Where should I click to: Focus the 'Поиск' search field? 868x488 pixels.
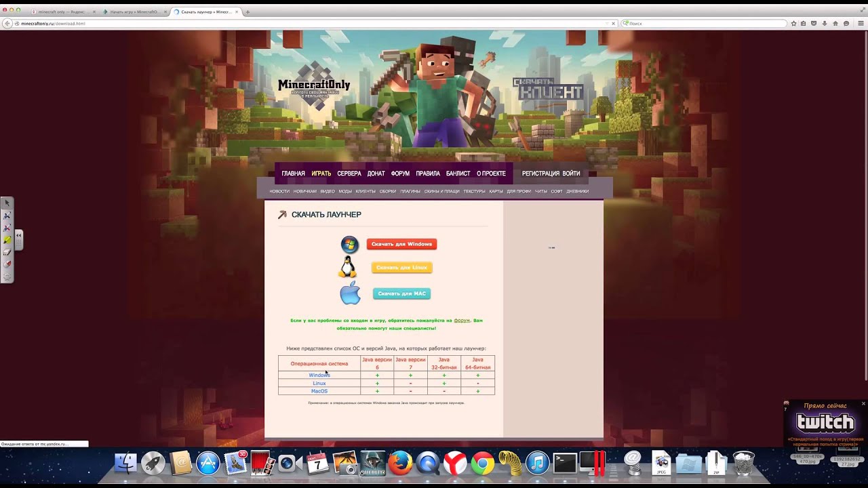[x=704, y=23]
